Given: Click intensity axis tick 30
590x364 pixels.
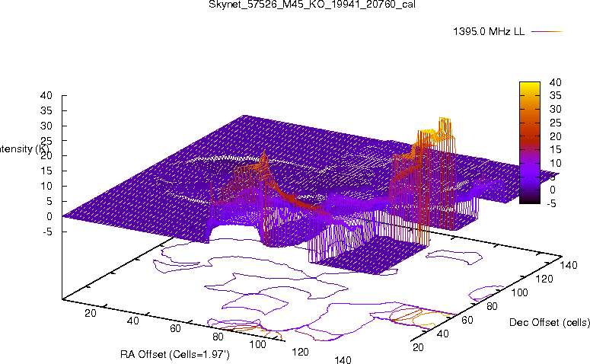Looking at the screenshot, I should tap(46, 126).
